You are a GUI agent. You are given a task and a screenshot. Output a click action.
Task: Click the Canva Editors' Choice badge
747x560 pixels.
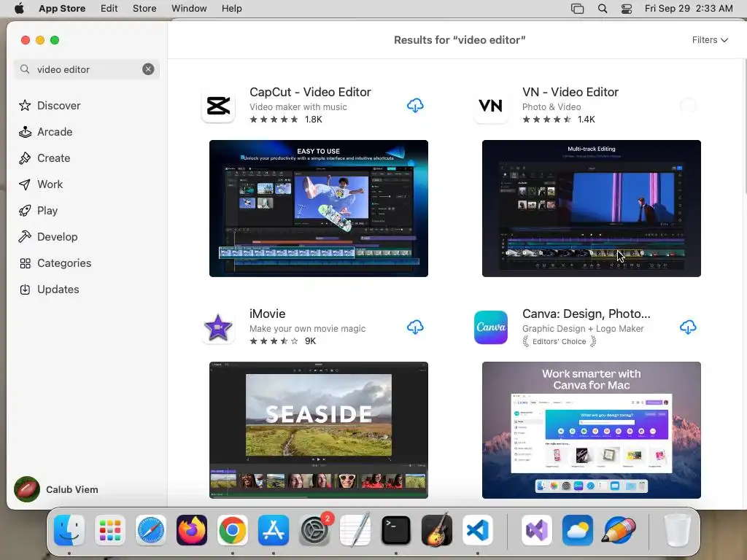tap(560, 341)
